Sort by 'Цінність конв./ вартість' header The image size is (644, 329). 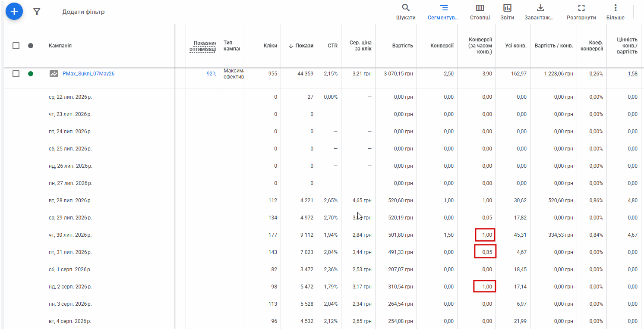click(x=627, y=46)
